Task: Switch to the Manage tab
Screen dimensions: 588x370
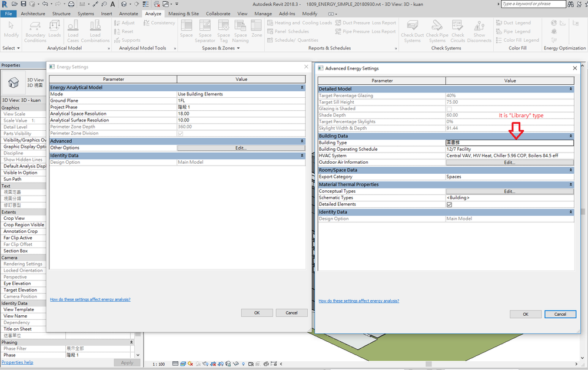Action: click(x=263, y=14)
